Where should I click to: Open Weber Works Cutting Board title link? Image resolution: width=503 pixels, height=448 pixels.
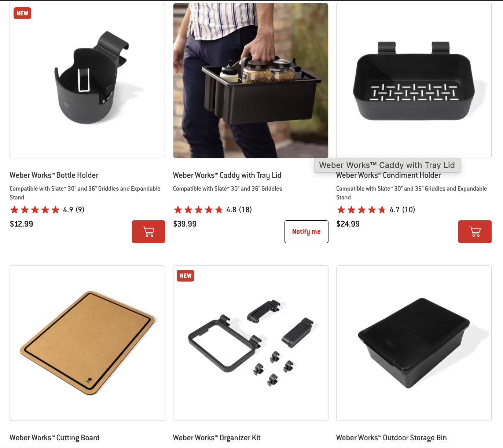55,438
